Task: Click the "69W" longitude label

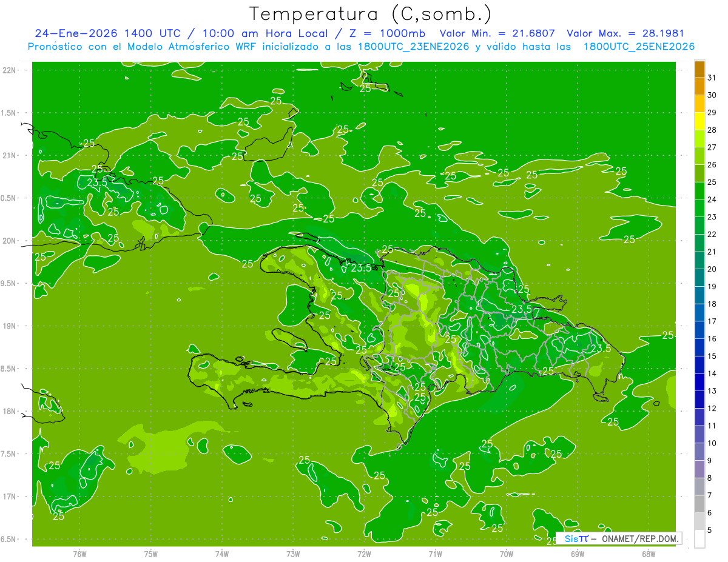Action: (578, 554)
